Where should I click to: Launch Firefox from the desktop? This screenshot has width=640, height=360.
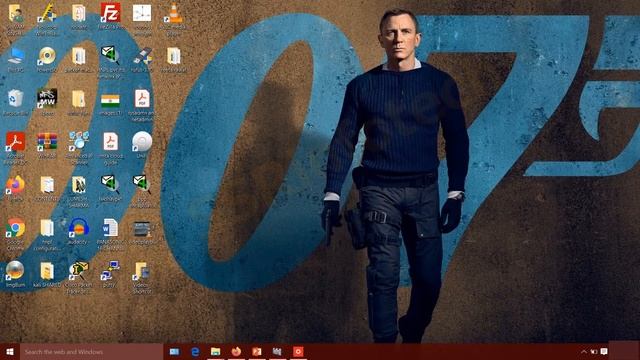[16, 189]
